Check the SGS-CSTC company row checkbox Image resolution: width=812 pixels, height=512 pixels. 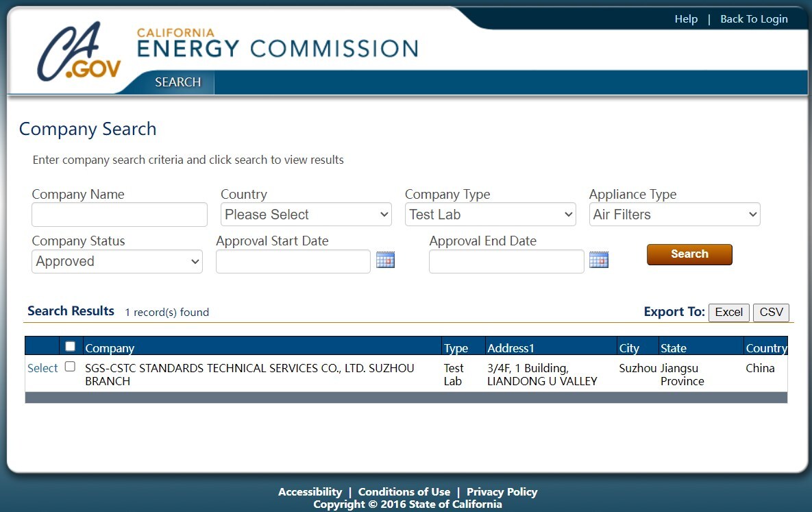click(x=70, y=367)
